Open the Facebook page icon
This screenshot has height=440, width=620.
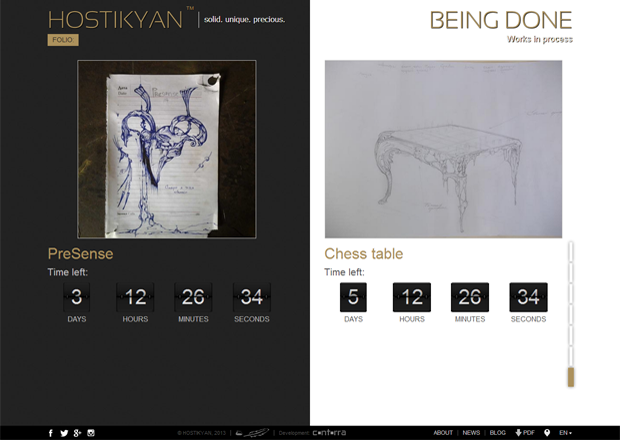point(51,433)
